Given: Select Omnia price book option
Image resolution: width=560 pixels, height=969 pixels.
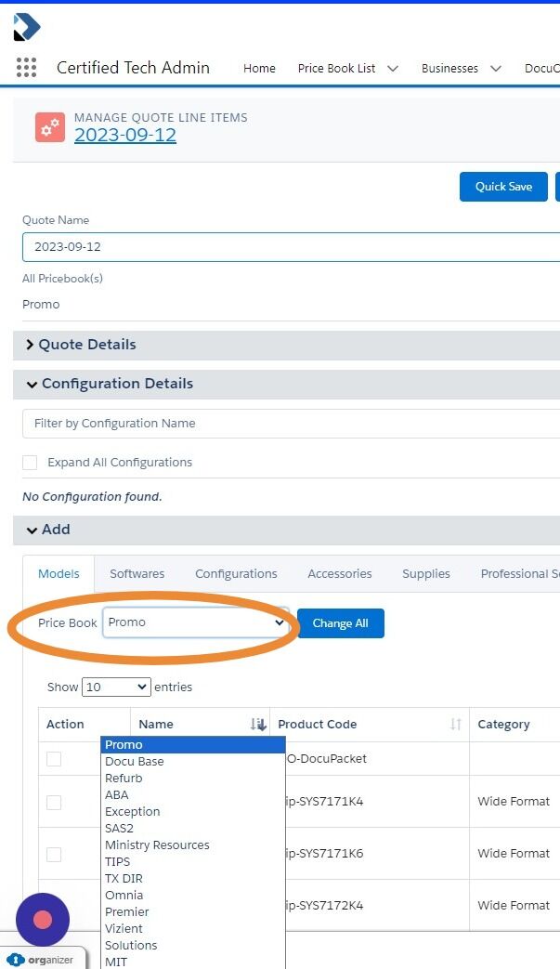Looking at the screenshot, I should tap(192, 895).
